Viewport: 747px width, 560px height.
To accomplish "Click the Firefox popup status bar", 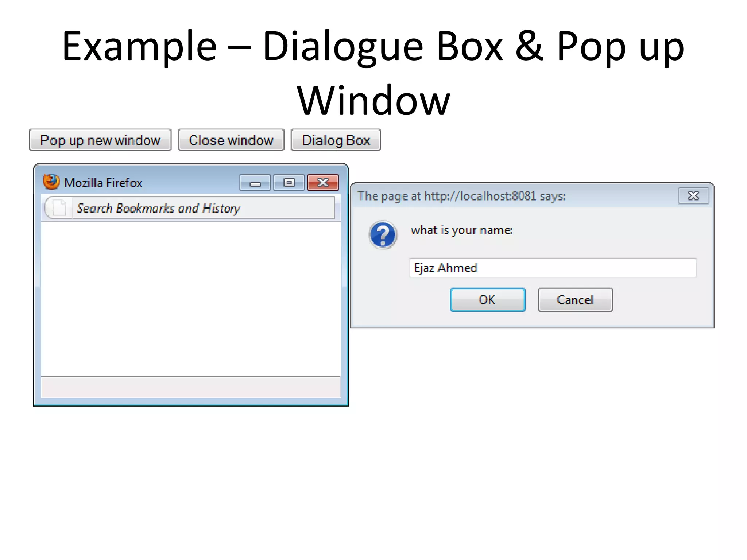I will click(190, 387).
